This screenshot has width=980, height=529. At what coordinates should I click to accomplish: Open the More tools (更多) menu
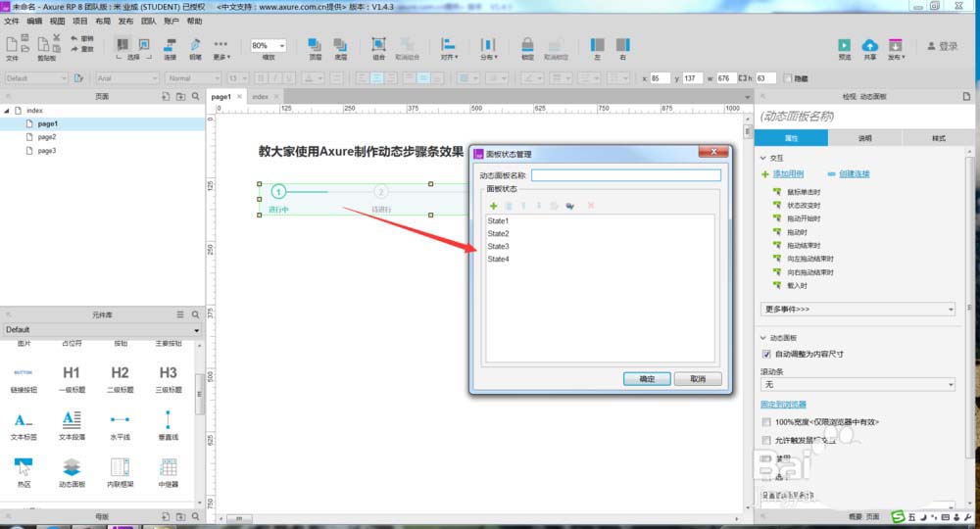(x=221, y=48)
